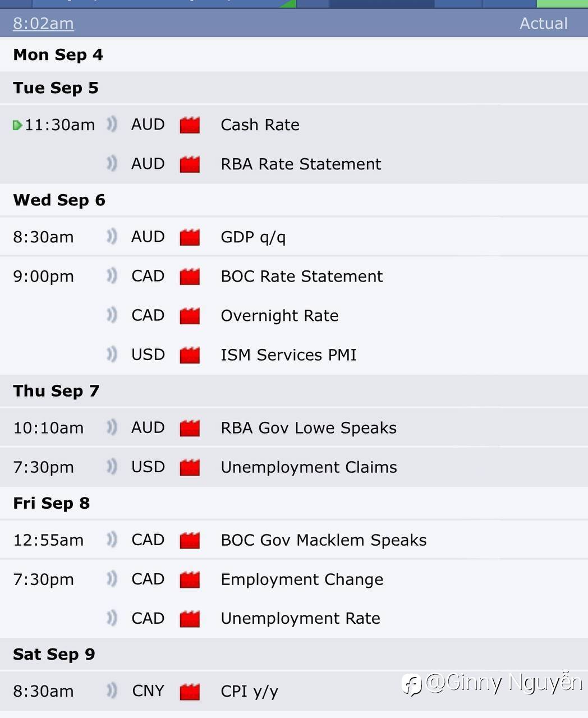Click red impact icon for Unemployment Claims
Viewport: 588px width, 718px height.
[x=190, y=467]
